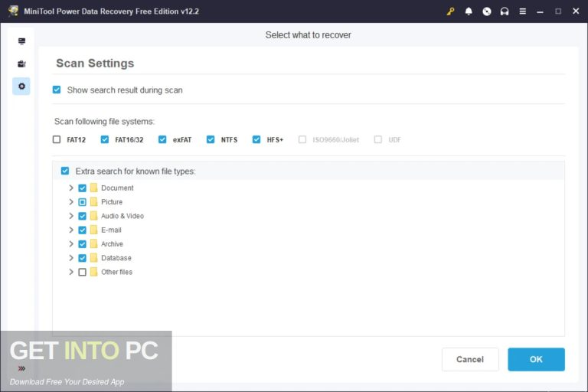Image resolution: width=588 pixels, height=392 pixels.
Task: Select the Scan Settings gear sidebar icon
Action: (x=21, y=87)
